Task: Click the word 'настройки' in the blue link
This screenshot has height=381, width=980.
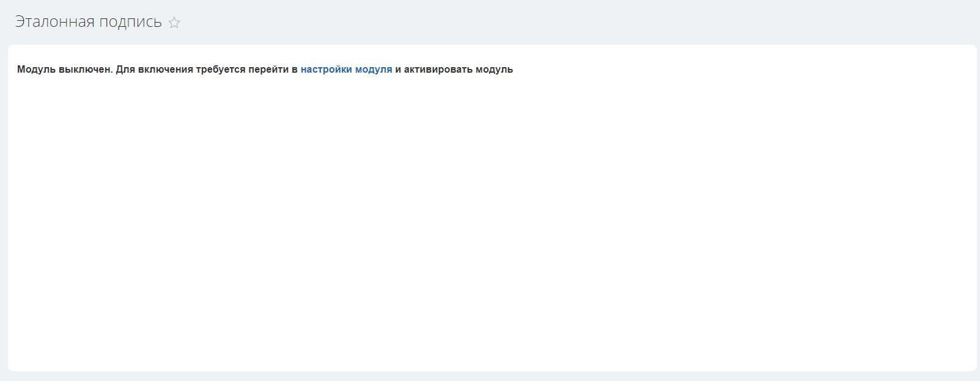Action: pos(326,70)
